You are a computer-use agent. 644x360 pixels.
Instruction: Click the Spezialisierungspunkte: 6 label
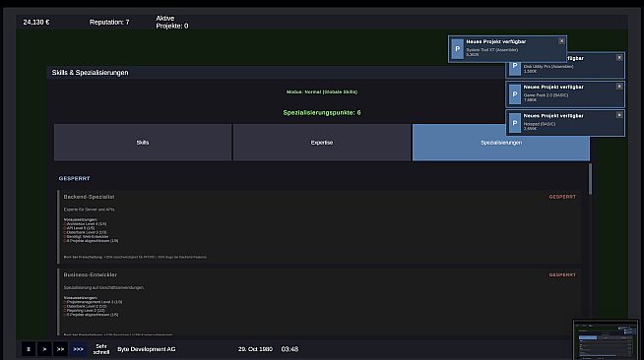point(322,112)
